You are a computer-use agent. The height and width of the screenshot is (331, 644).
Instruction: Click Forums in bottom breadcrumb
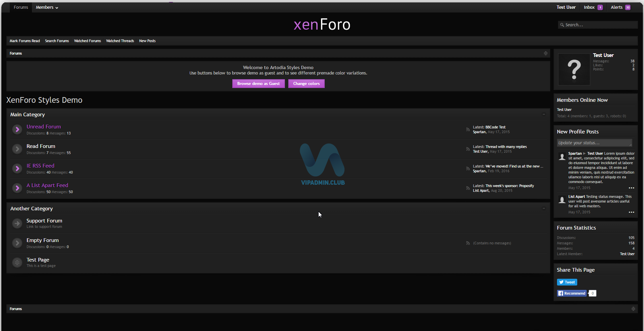[16, 309]
